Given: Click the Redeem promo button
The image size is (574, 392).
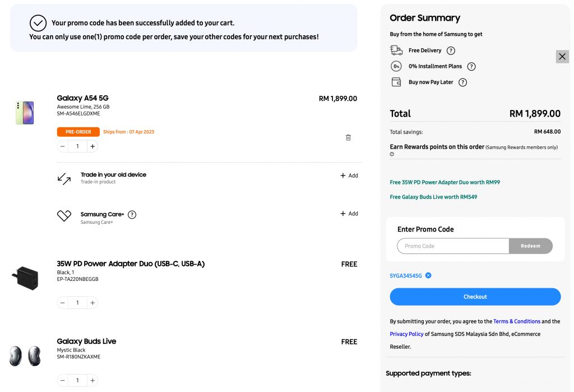Looking at the screenshot, I should (x=530, y=246).
